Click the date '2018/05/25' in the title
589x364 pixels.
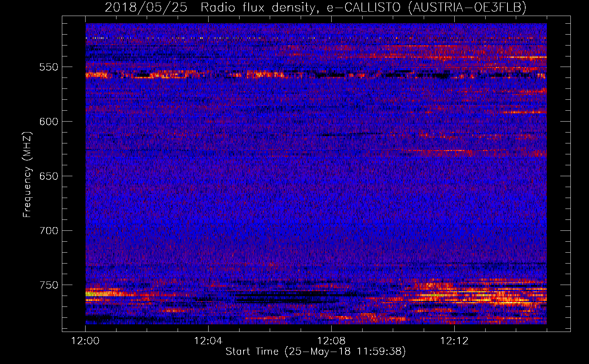tap(146, 7)
